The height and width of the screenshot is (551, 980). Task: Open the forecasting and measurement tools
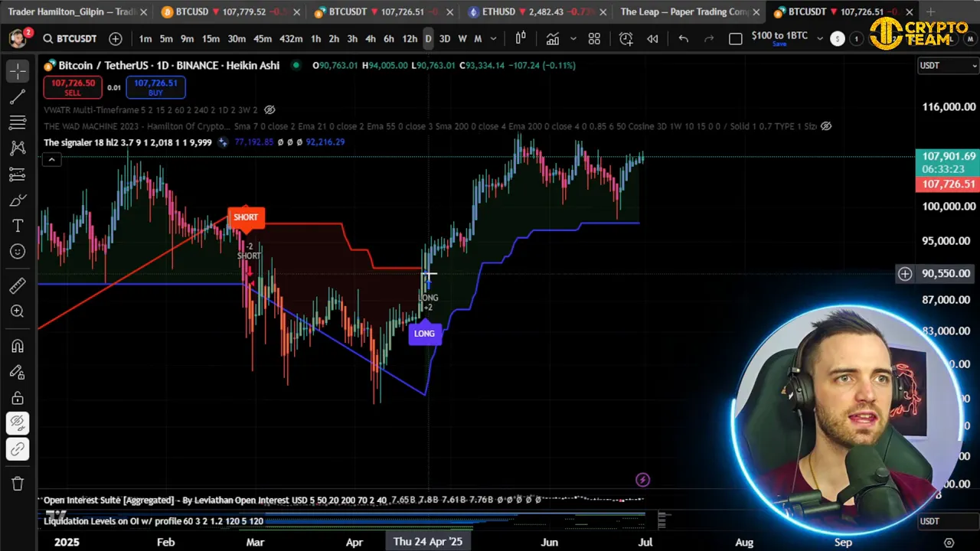pyautogui.click(x=18, y=174)
